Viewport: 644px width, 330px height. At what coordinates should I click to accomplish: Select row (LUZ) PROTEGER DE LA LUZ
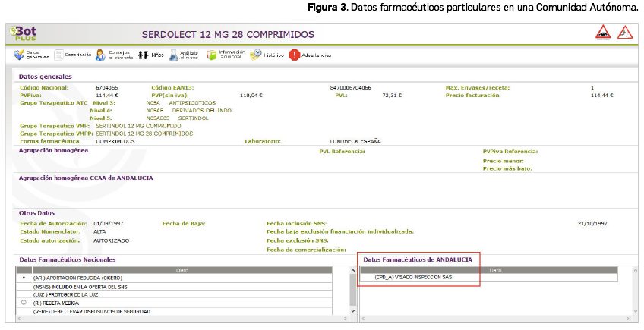(x=174, y=294)
